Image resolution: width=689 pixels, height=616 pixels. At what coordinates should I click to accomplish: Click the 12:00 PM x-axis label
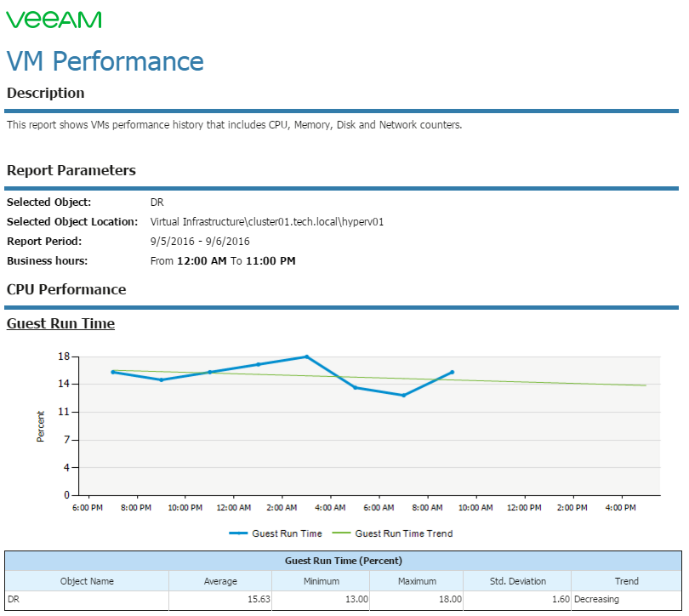(x=524, y=508)
